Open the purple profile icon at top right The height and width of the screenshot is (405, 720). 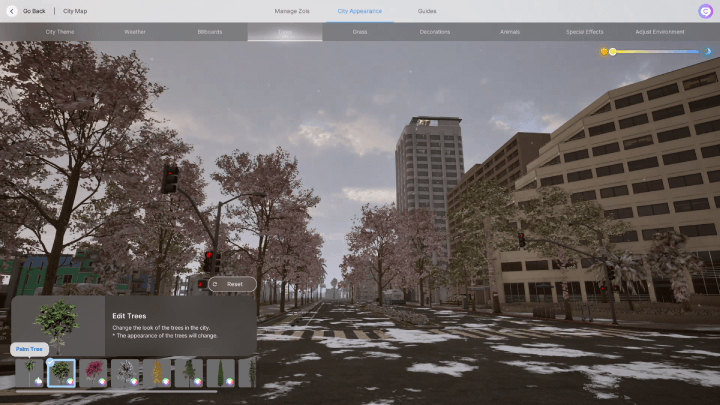705,11
